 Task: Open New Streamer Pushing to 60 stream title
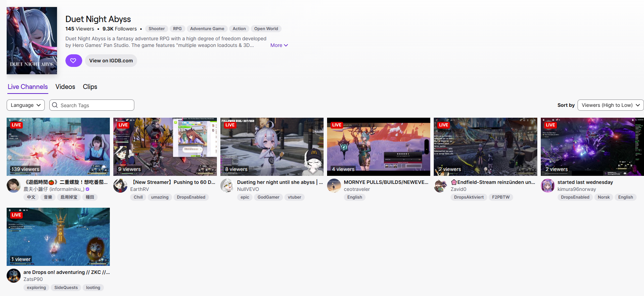tap(173, 182)
